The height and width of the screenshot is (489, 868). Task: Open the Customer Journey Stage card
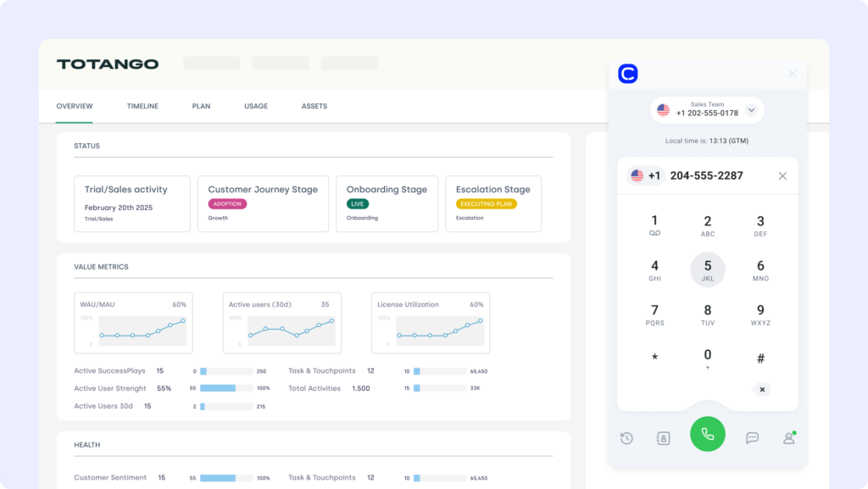click(x=263, y=203)
